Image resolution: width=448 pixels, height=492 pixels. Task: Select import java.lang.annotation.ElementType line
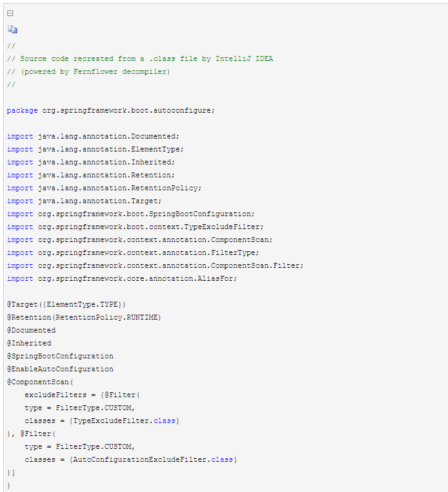[x=96, y=150]
